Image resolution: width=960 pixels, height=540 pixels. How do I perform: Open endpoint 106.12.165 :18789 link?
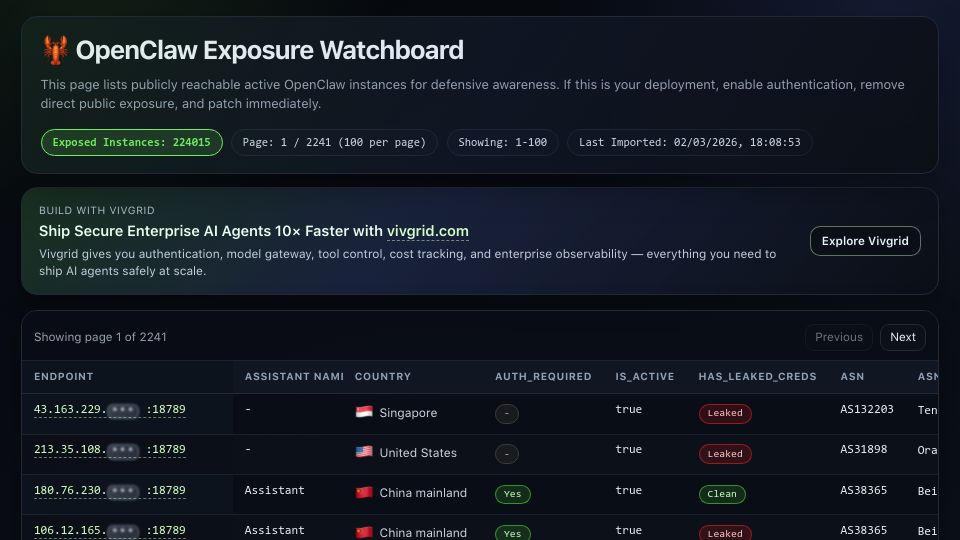coord(110,531)
